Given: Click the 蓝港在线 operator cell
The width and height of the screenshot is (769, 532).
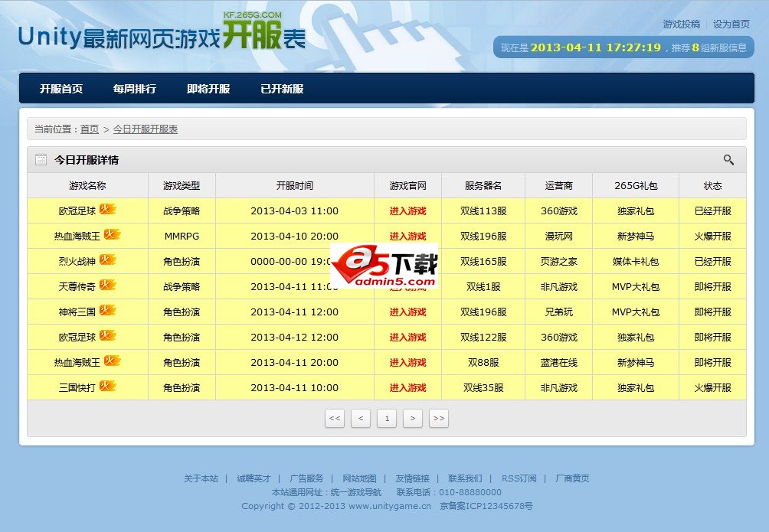Looking at the screenshot, I should tap(558, 362).
